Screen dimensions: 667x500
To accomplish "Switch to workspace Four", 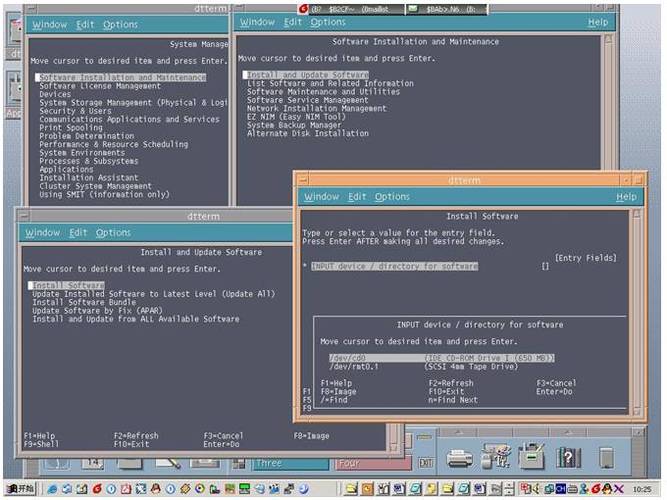I will pos(375,463).
